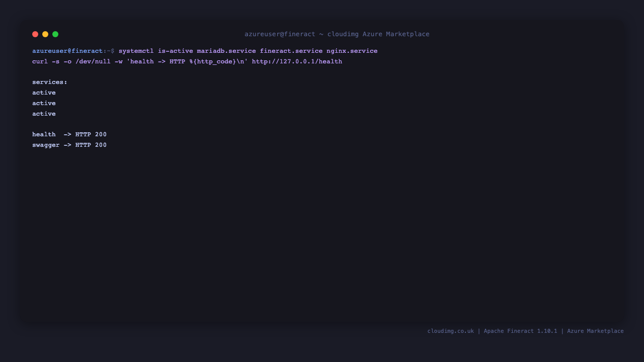The height and width of the screenshot is (362, 644).
Task: Click 'mariadb.service' in the command line
Action: click(226, 51)
